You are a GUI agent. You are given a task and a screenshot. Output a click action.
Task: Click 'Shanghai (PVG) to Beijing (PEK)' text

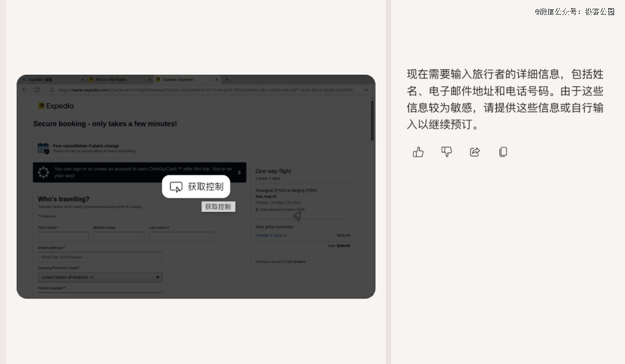click(286, 190)
